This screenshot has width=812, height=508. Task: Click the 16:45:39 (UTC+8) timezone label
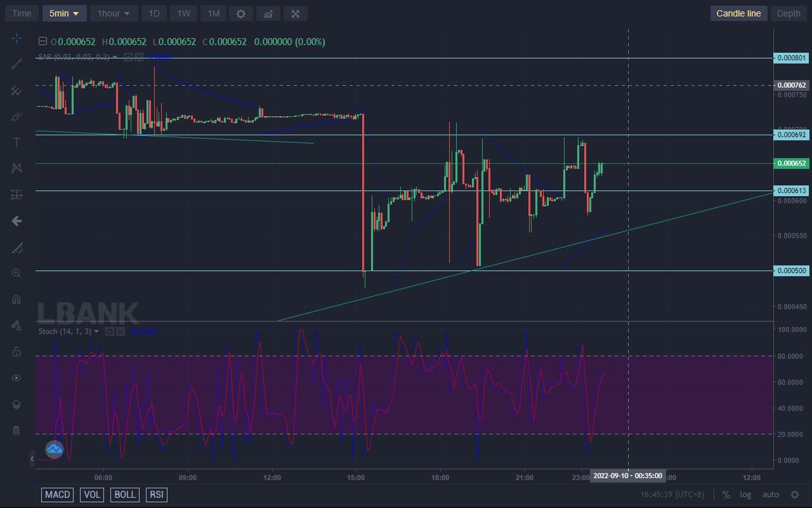[672, 495]
